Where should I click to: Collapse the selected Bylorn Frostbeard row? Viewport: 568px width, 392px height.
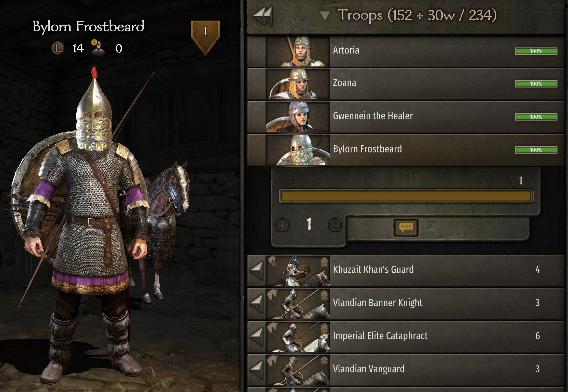point(406,150)
